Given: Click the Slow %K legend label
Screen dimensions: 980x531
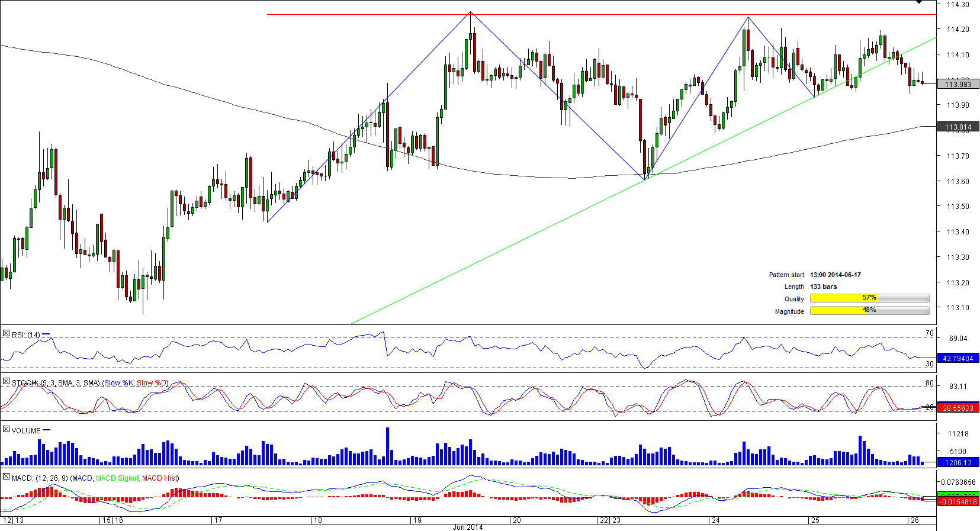Looking at the screenshot, I should pos(119,383).
